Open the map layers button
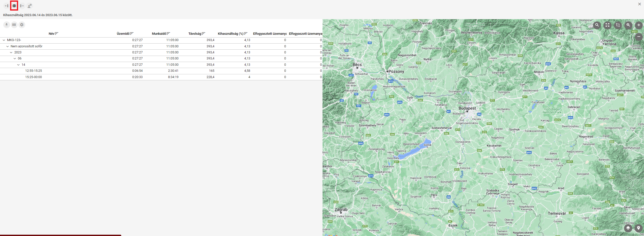The width and height of the screenshot is (644, 236). point(628,228)
